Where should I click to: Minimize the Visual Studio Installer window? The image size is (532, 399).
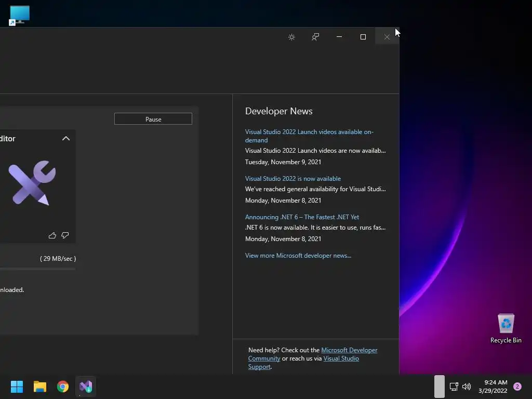tap(339, 37)
